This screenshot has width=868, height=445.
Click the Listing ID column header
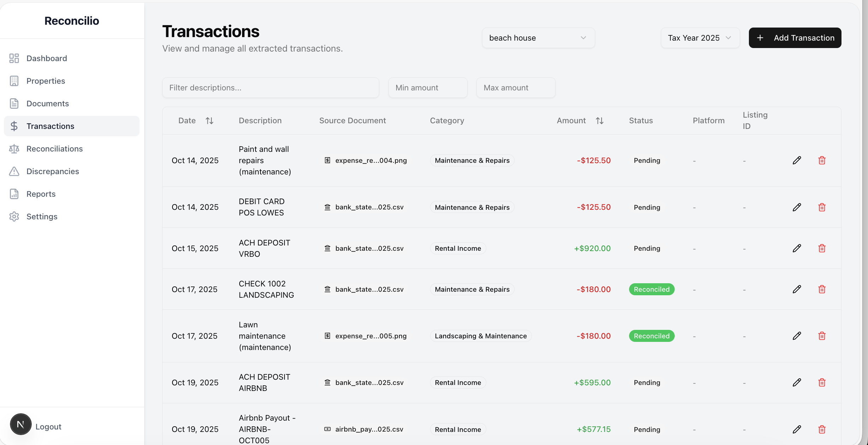[755, 120]
